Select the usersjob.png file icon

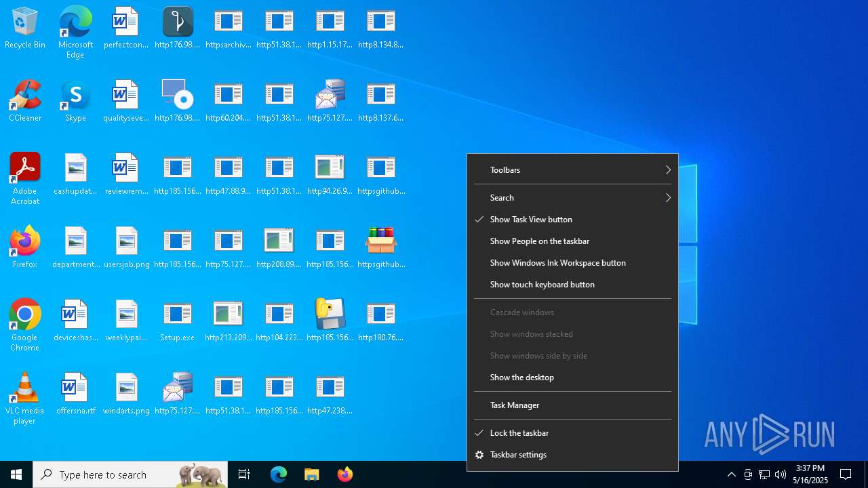coord(126,248)
